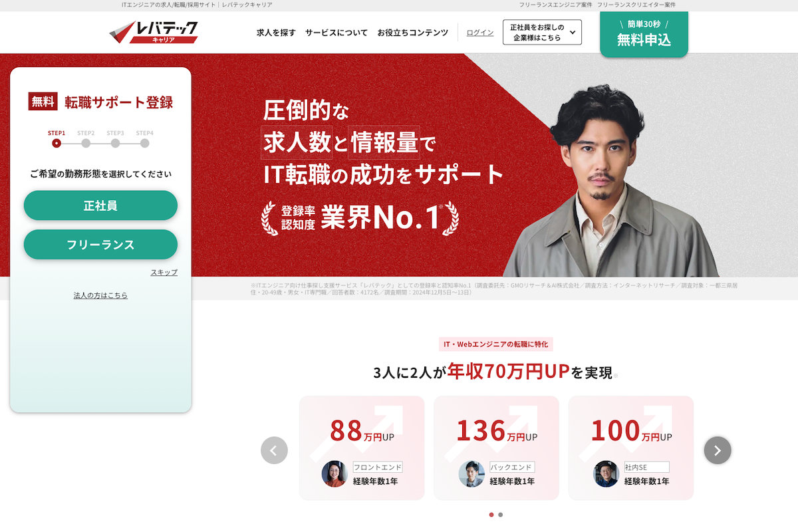Open the 136万円UP バックエンド card
Viewport: 798px width, 532px height.
tap(497, 448)
